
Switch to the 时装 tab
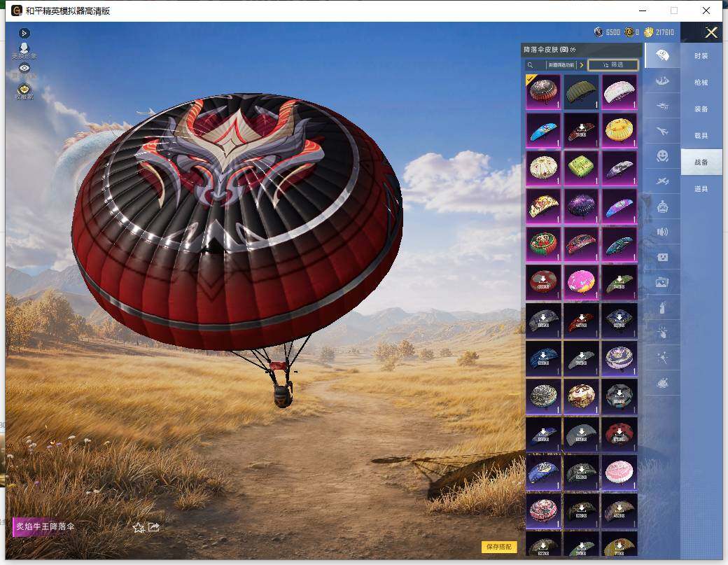pos(701,56)
